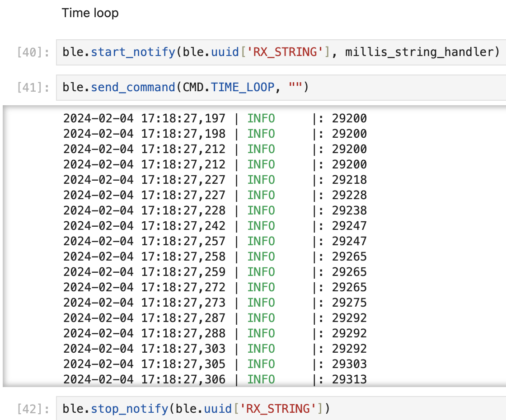This screenshot has width=506, height=420.
Task: Click the log timestamp 17:18:27,257
Action: [x=183, y=241]
